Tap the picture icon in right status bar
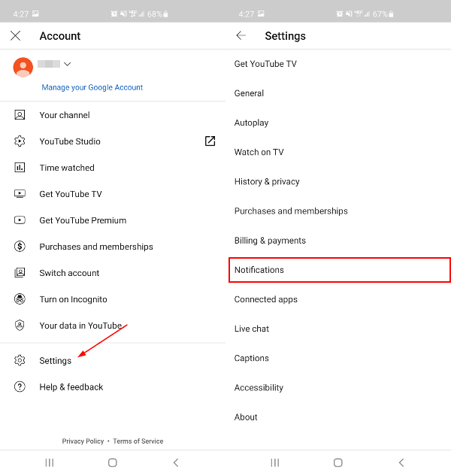451x476 pixels. (x=261, y=14)
